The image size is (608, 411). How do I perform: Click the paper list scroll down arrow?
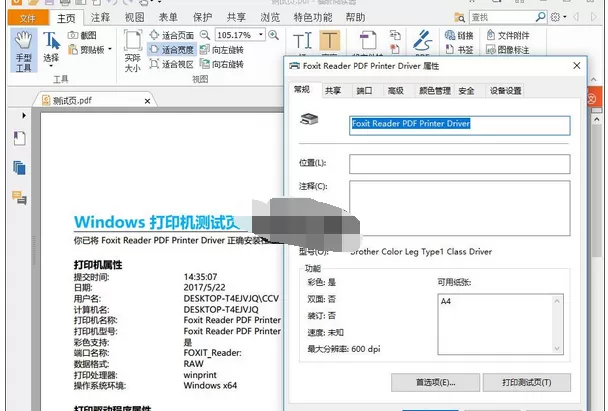point(557,349)
